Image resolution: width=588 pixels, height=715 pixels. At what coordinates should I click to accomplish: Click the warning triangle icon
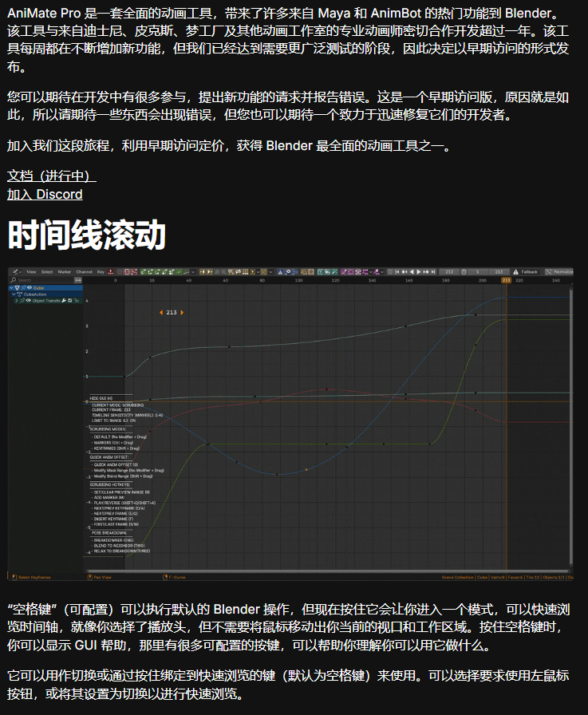pos(515,272)
